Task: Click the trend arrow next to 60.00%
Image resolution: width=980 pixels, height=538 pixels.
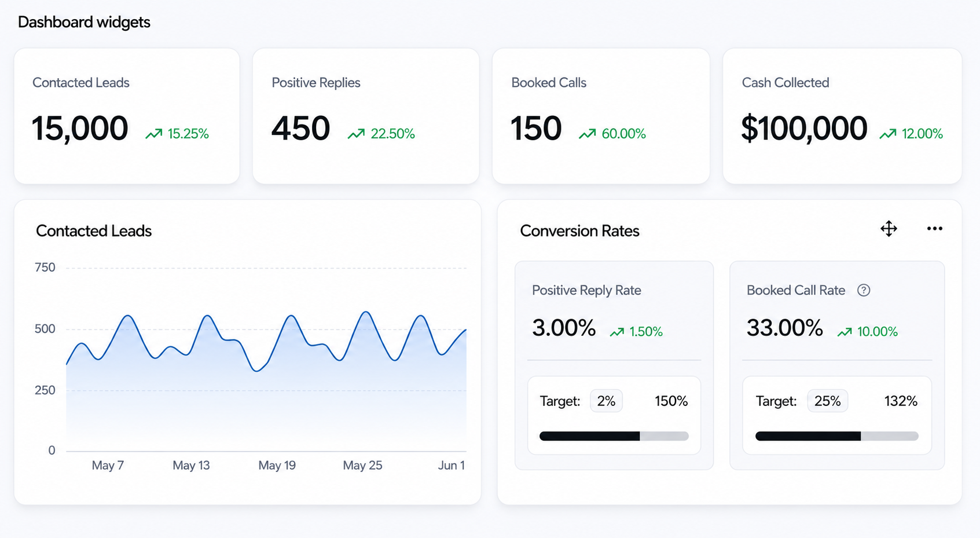Action: pos(587,134)
